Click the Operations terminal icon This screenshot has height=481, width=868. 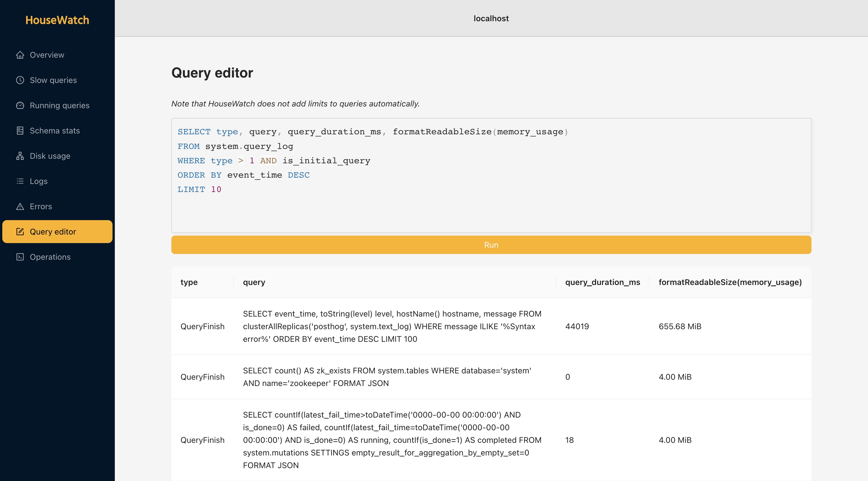(20, 257)
